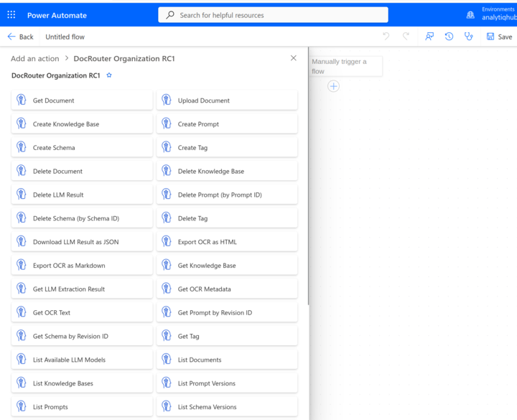Click the Delete LLM Result icon
This screenshot has height=420, width=517.
pyautogui.click(x=22, y=194)
